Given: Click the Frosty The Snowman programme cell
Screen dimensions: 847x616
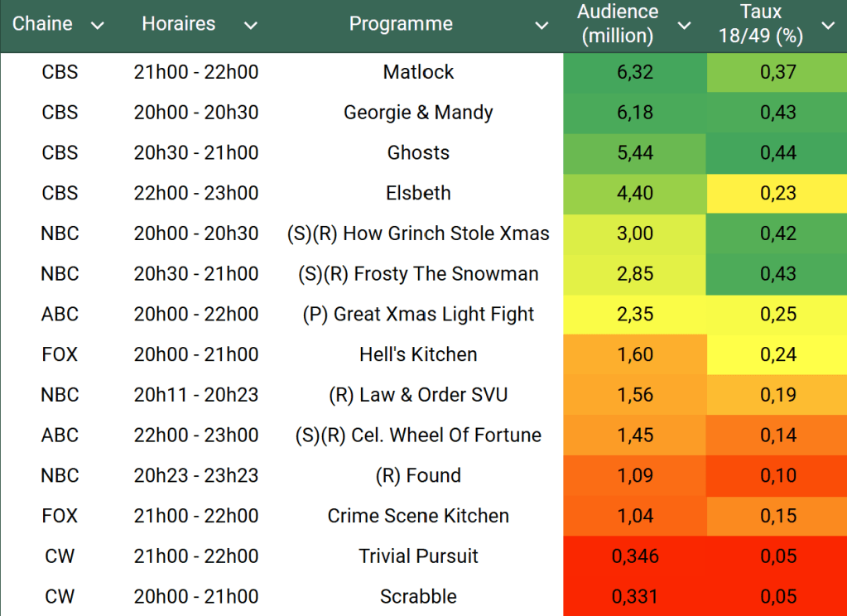Looking at the screenshot, I should coord(418,274).
